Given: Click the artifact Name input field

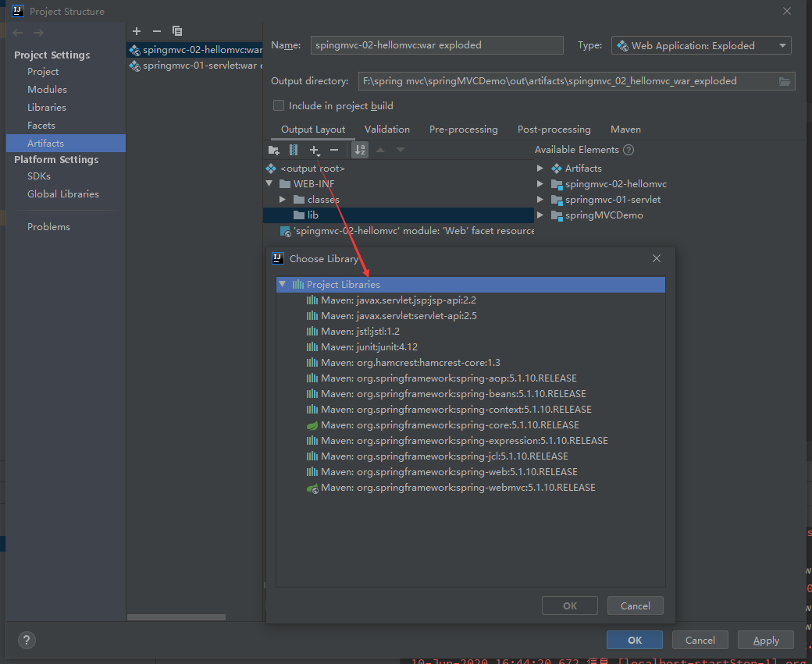Looking at the screenshot, I should [x=437, y=45].
